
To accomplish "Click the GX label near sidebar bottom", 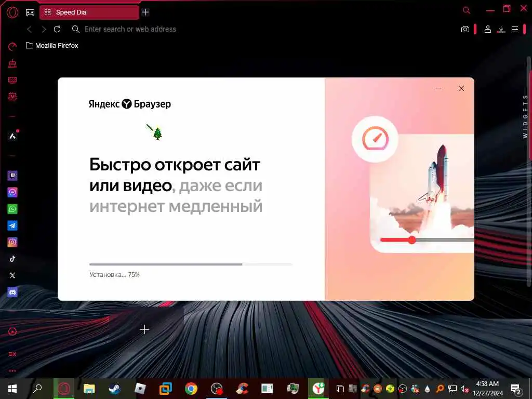I will click(12, 354).
